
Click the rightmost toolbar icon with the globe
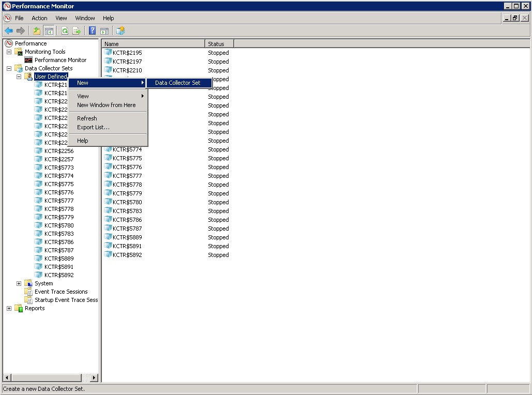coord(119,31)
